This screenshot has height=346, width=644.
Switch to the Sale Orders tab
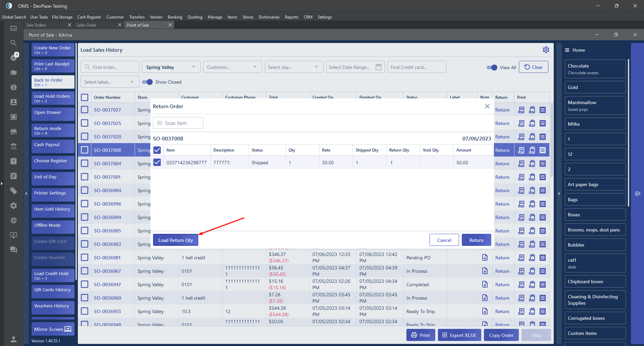[x=36, y=25]
